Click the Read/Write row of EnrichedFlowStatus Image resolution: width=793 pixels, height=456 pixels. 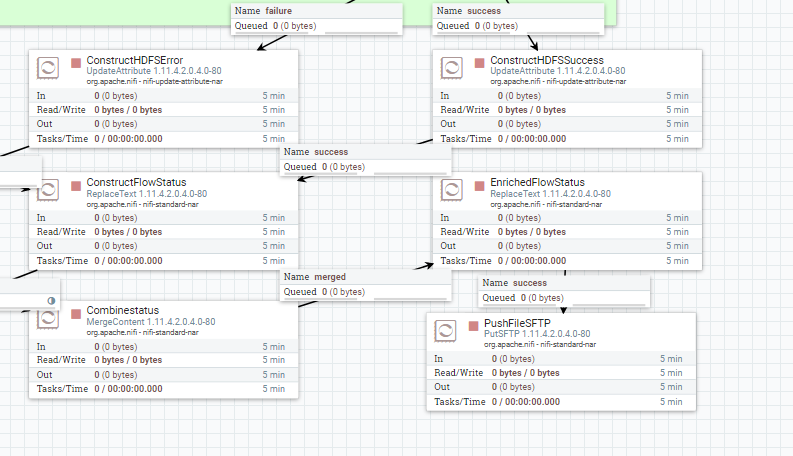coord(567,232)
